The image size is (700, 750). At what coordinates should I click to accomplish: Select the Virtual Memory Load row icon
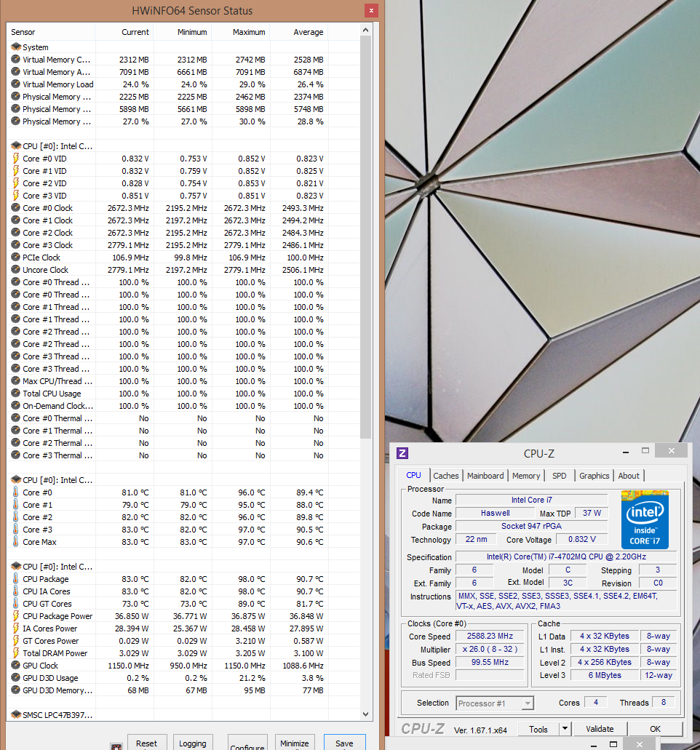pos(16,84)
